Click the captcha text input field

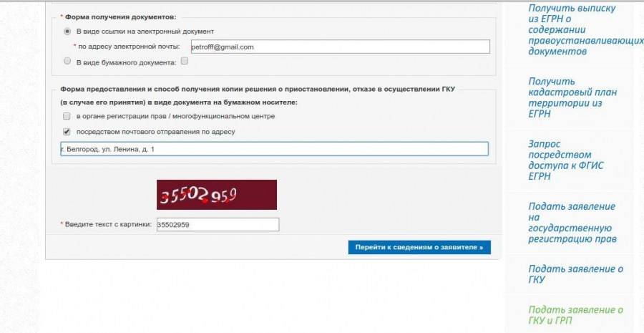point(218,224)
